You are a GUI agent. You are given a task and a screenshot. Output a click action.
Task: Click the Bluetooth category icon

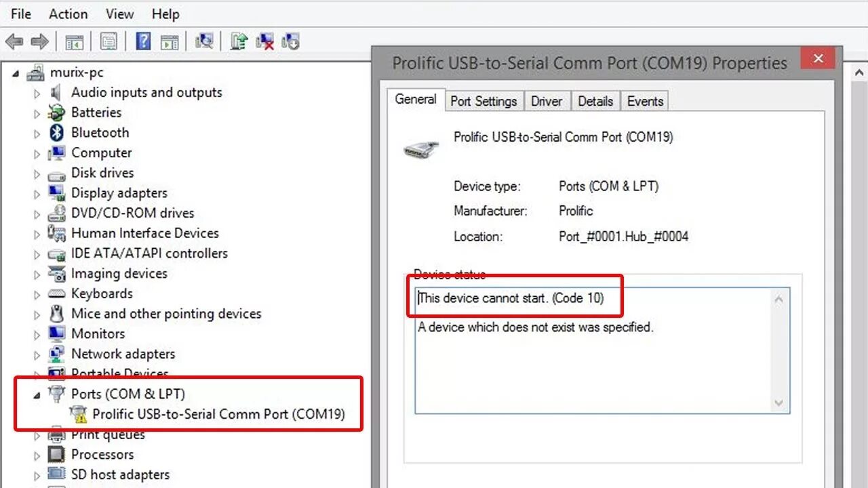pos(57,133)
